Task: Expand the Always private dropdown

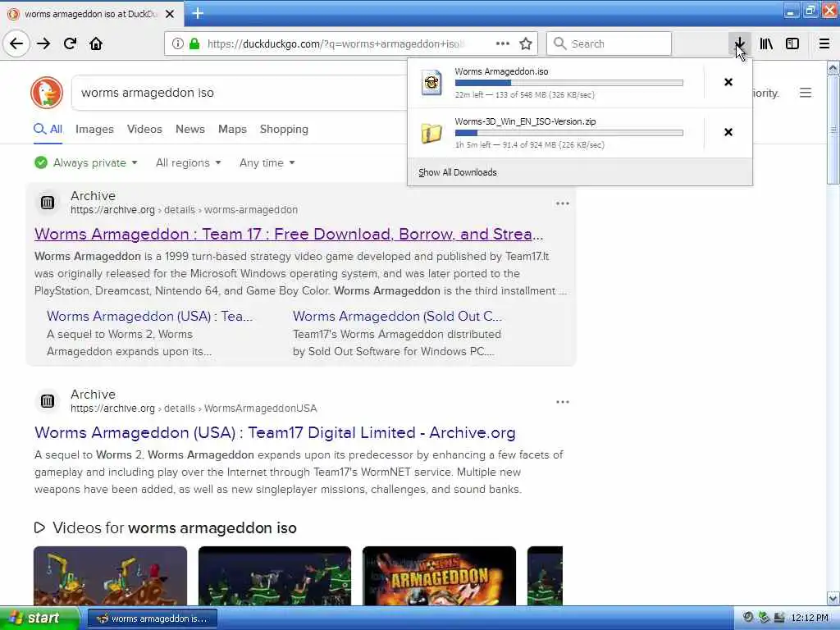Action: pyautogui.click(x=86, y=163)
